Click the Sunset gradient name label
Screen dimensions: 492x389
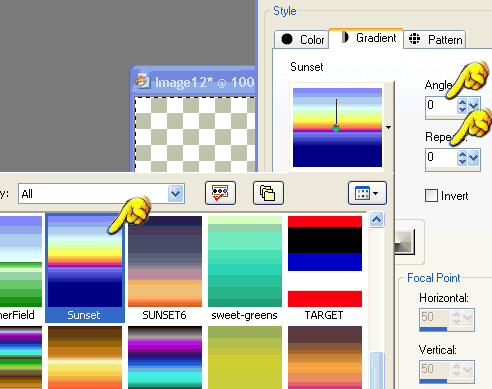84,315
